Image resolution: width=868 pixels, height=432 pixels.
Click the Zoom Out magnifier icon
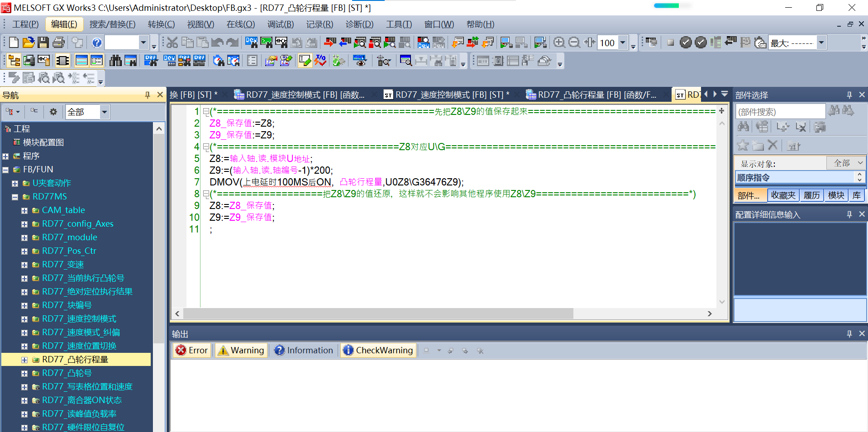[574, 43]
